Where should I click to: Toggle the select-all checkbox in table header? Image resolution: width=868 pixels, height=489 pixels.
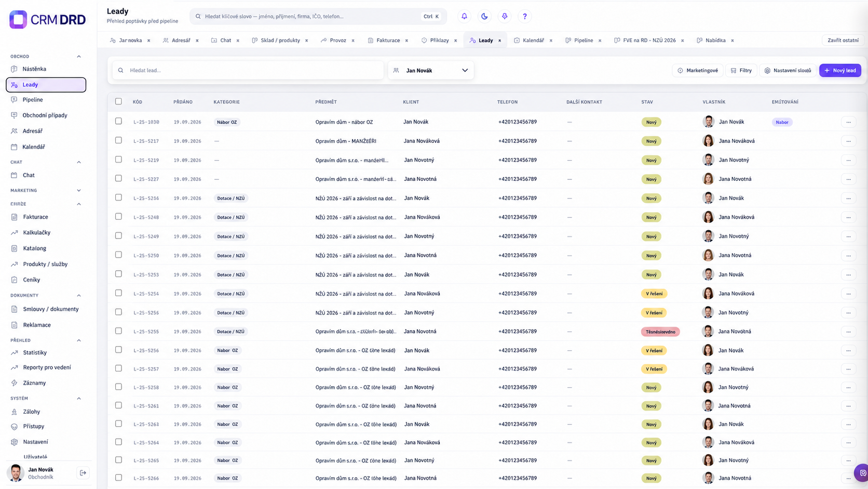tap(118, 101)
